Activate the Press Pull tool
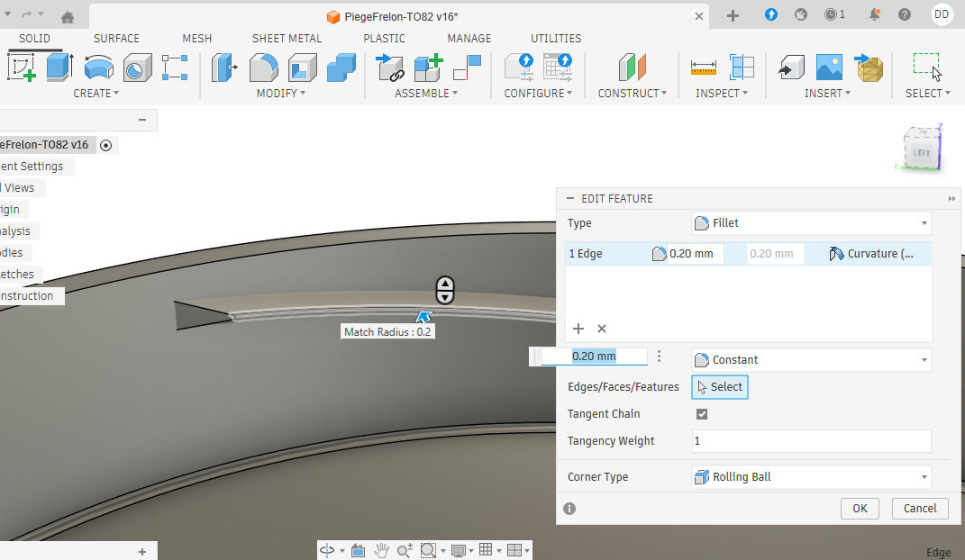The image size is (965, 560). pyautogui.click(x=224, y=68)
